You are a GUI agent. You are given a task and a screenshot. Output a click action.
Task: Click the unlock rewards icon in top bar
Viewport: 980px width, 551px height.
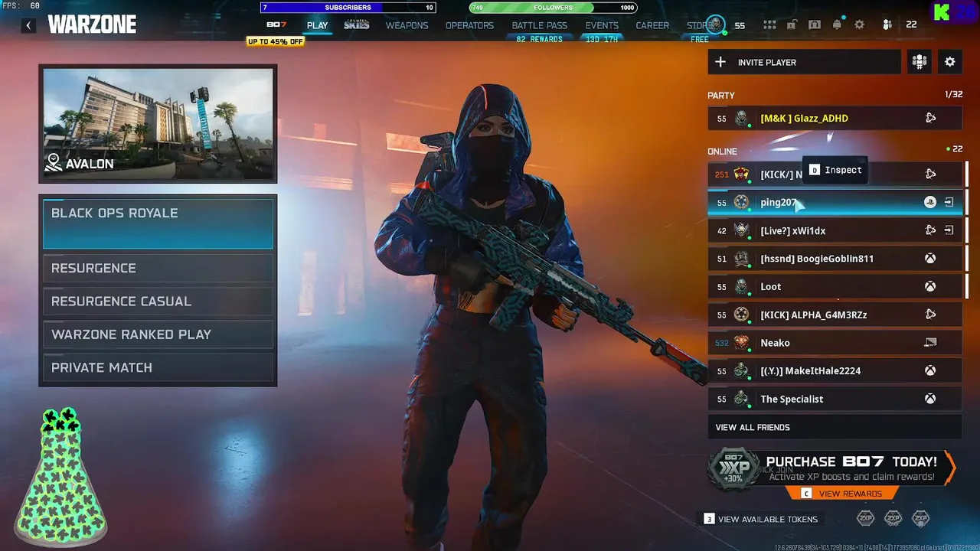(792, 24)
